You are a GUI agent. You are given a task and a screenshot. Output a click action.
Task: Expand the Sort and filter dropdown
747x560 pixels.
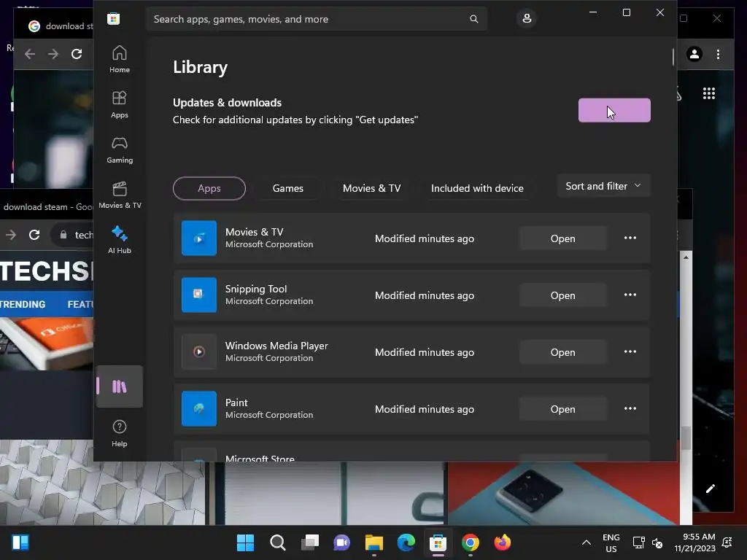coord(603,186)
